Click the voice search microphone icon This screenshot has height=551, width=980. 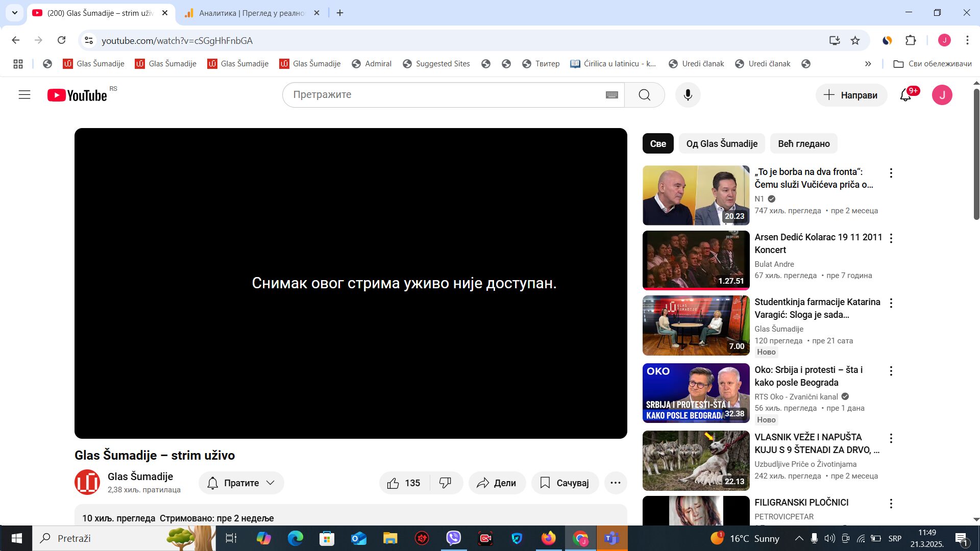coord(688,95)
